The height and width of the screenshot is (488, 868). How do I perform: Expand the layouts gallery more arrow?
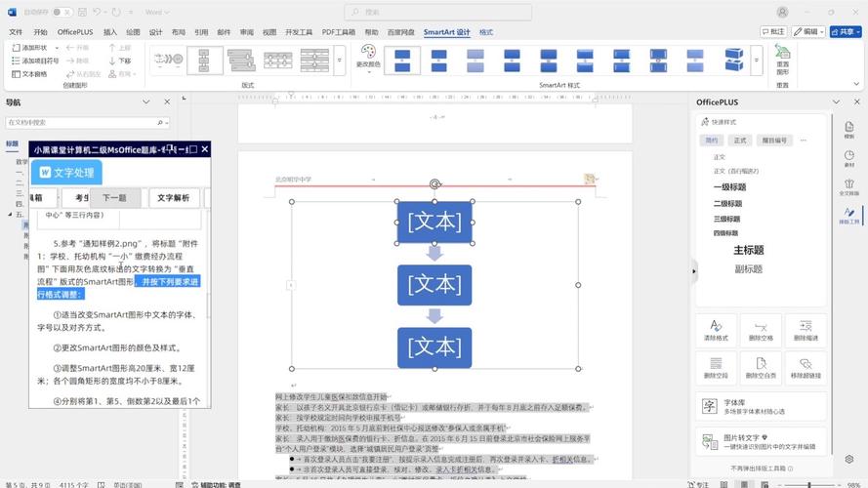(x=340, y=61)
